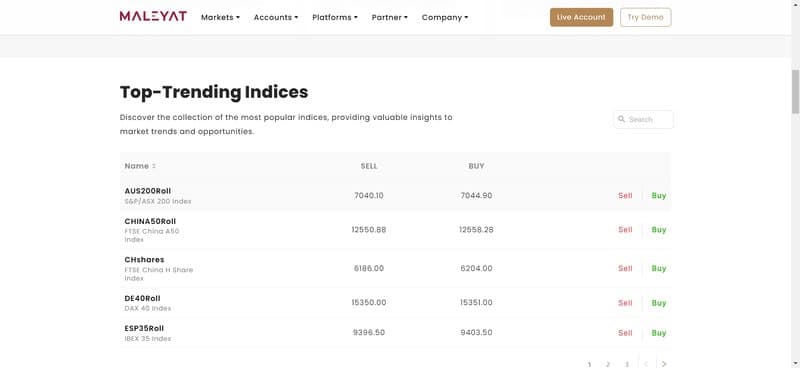Go to pagination page 2
Viewport: 800px width, 368px height.
tap(608, 364)
